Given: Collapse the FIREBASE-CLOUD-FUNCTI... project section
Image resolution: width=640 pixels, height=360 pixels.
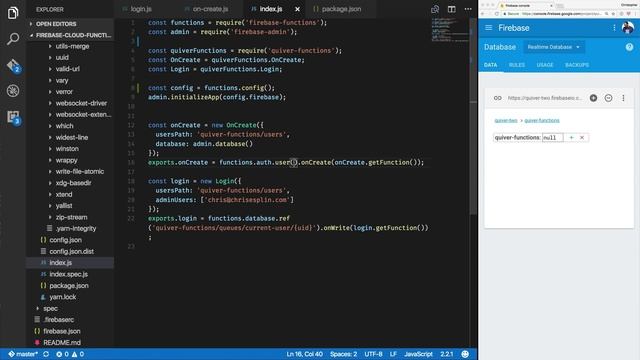Looking at the screenshot, I should point(70,35).
